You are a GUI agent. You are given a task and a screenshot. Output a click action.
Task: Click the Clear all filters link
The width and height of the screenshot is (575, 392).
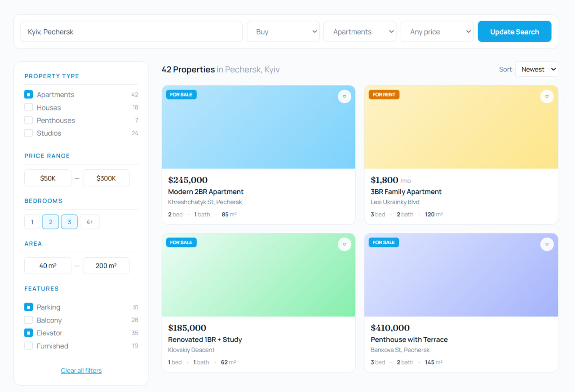(x=81, y=370)
